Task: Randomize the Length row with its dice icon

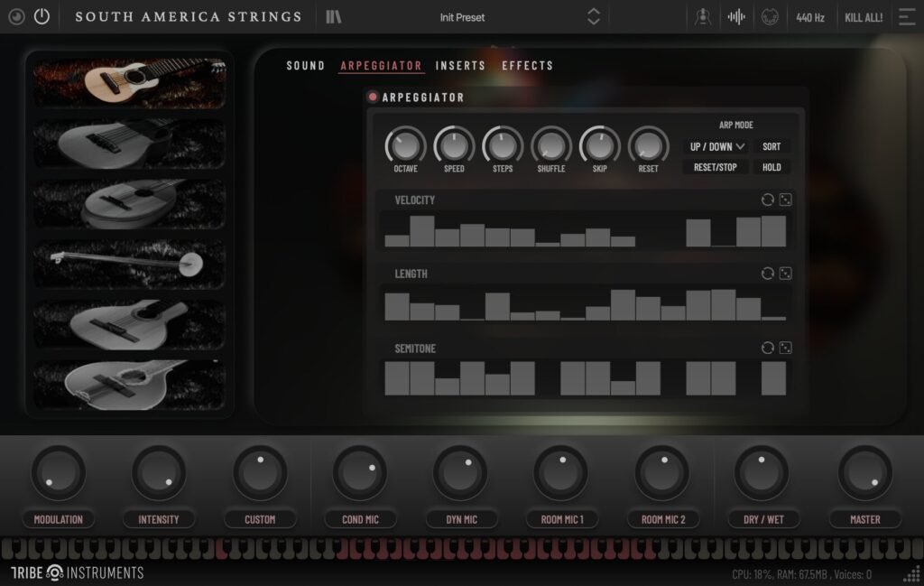Action: 786,274
